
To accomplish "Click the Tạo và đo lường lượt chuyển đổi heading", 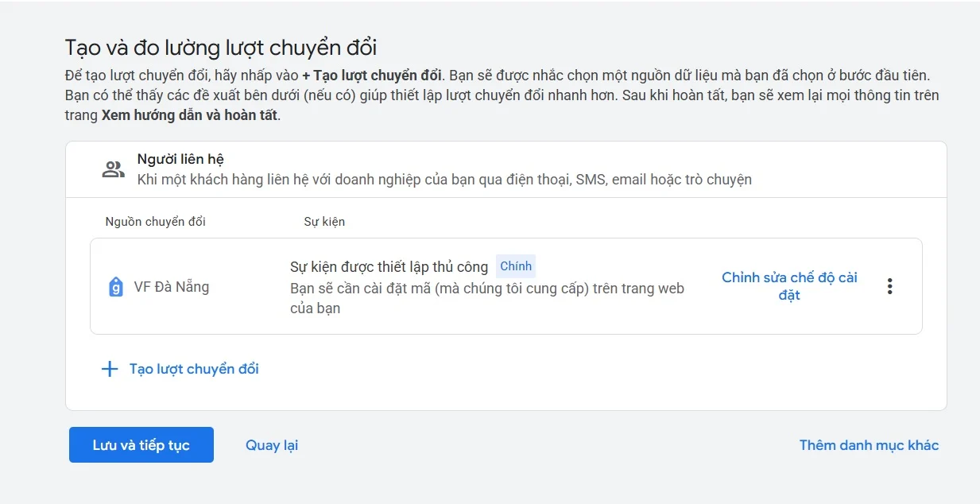I will coord(220,47).
